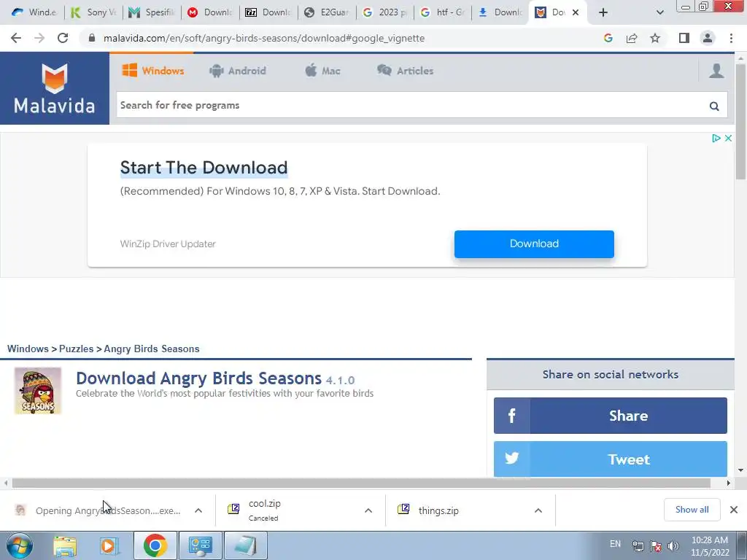
Task: Close the current Malavida tab
Action: coord(576,12)
